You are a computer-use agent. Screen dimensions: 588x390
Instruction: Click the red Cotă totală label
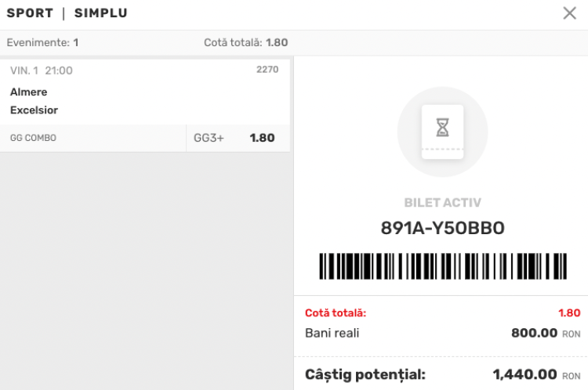(336, 313)
